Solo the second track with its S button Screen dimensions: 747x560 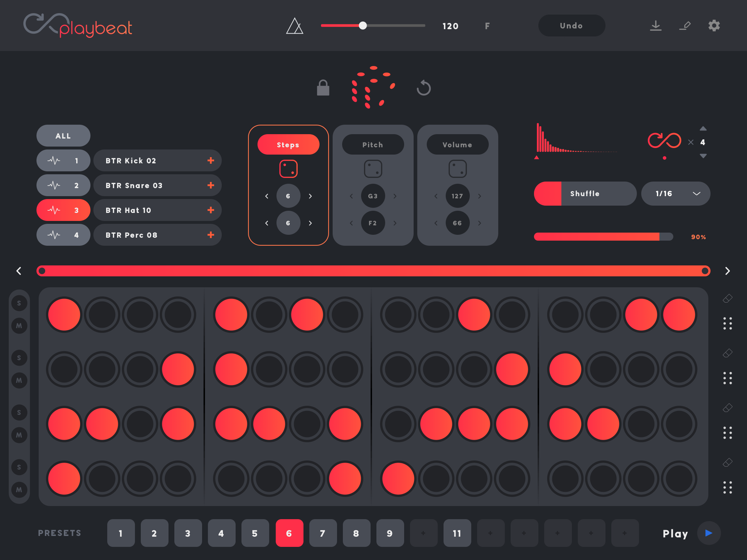20,358
